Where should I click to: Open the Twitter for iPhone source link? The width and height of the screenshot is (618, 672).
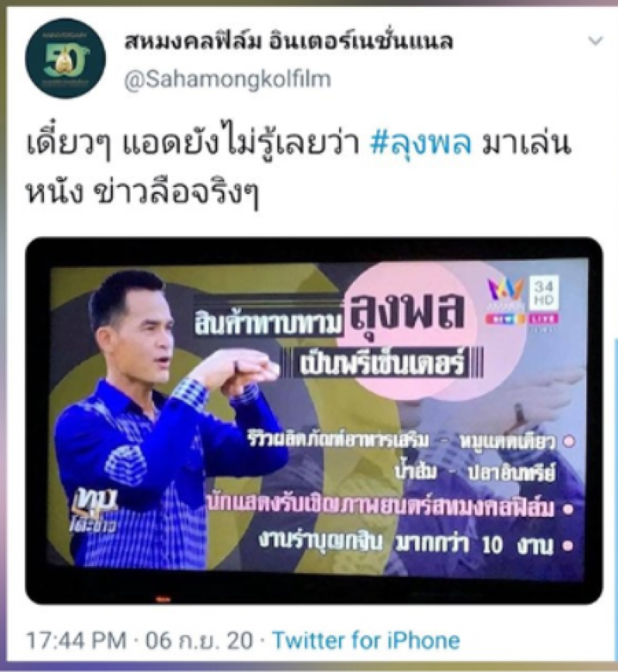coord(366,640)
